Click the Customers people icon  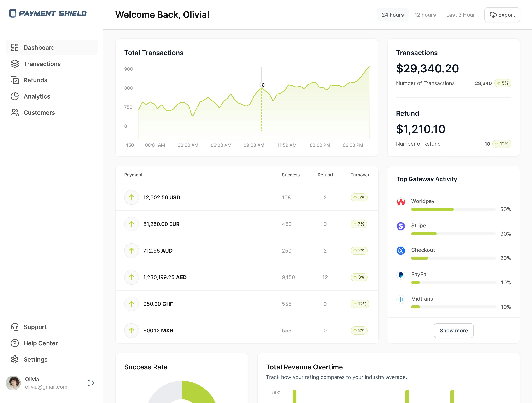tap(15, 113)
